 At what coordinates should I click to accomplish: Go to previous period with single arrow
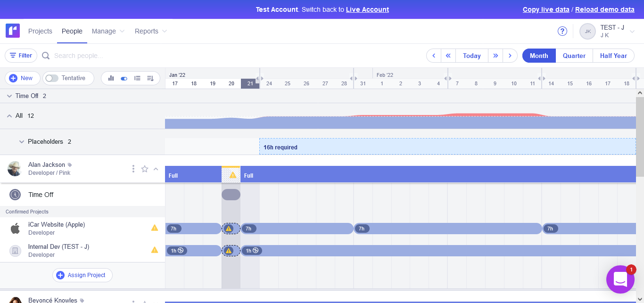[x=434, y=56]
